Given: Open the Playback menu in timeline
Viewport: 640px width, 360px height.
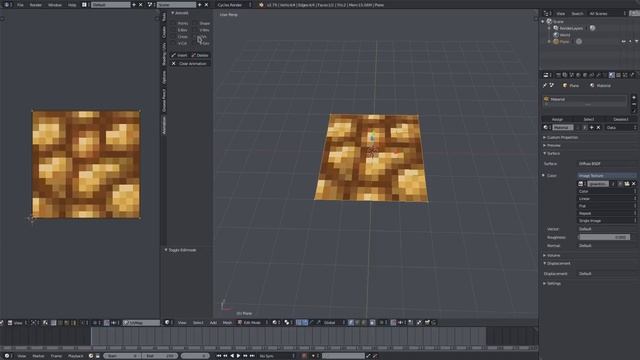Looking at the screenshot, I should coord(76,356).
